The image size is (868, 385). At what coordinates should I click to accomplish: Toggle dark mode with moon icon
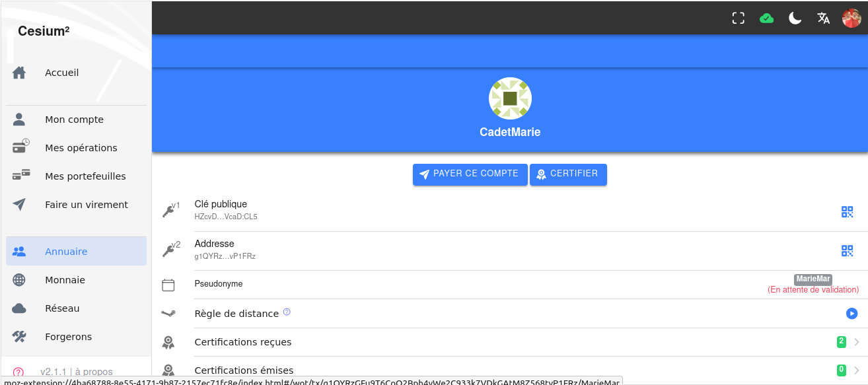795,18
